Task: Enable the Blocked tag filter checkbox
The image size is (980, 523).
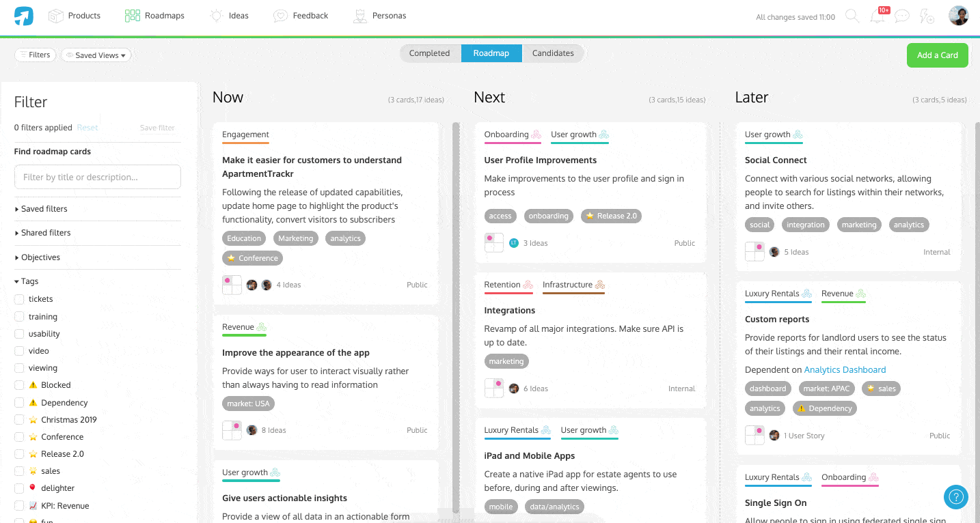Action: click(19, 385)
